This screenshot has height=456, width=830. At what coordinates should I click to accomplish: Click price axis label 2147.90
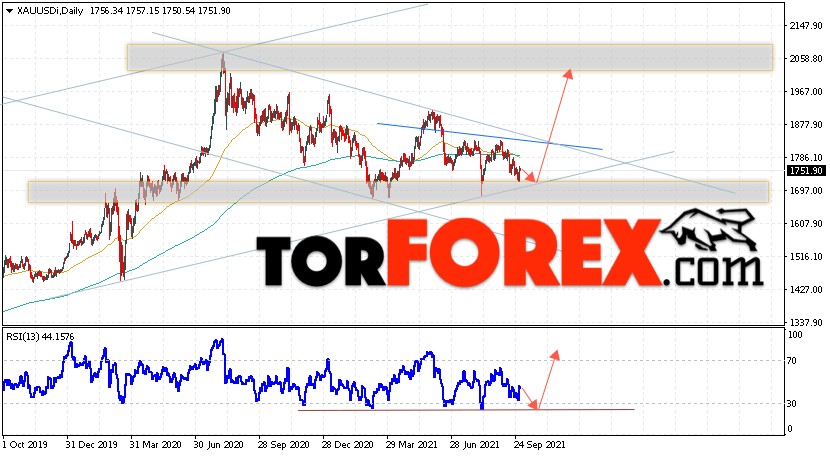pos(806,25)
